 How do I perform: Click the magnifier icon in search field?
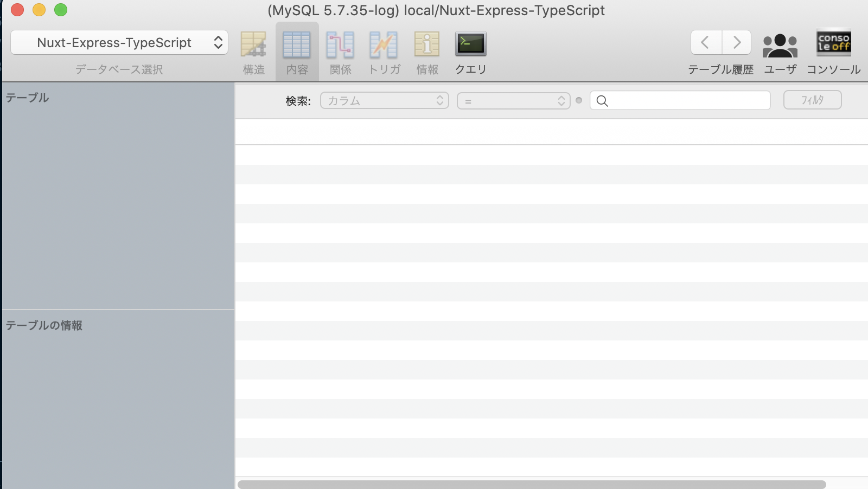coord(602,100)
